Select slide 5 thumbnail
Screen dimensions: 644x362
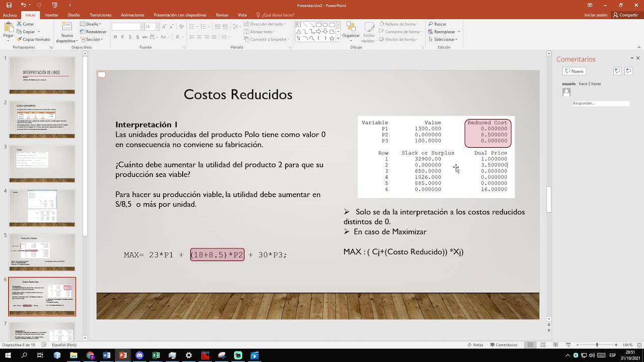42,252
